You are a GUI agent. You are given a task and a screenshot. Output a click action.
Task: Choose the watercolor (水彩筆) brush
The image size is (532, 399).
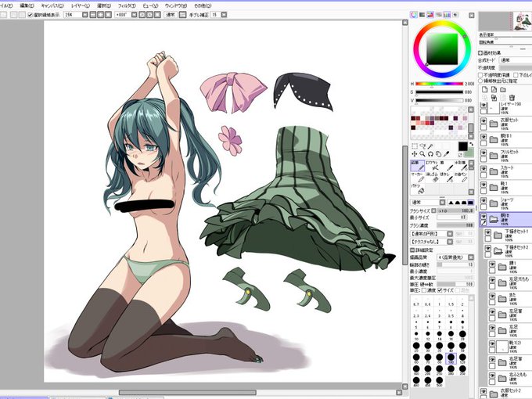tap(461, 166)
